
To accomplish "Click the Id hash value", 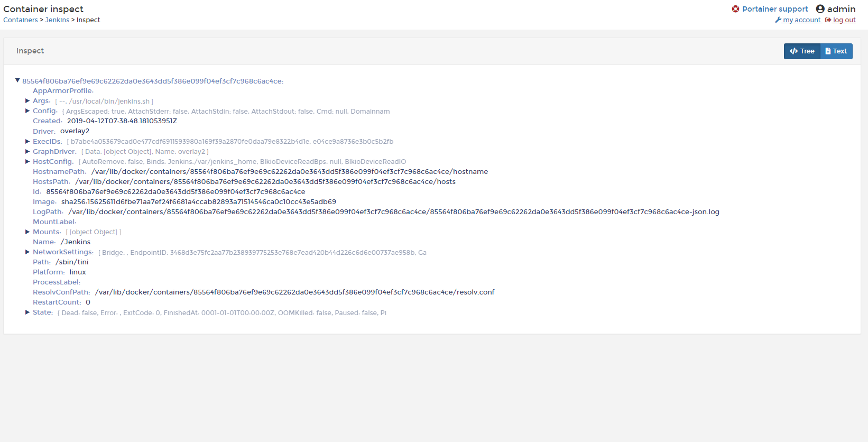I will click(176, 192).
